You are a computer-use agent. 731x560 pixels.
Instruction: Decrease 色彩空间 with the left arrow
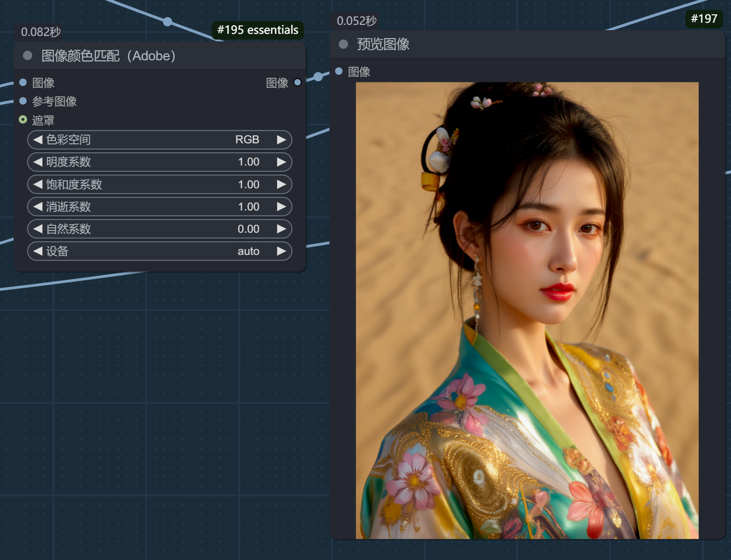pos(38,140)
